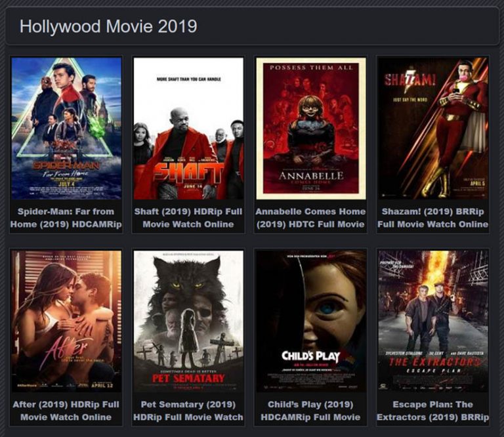
Task: Open the After movie poster
Action: 66,322
